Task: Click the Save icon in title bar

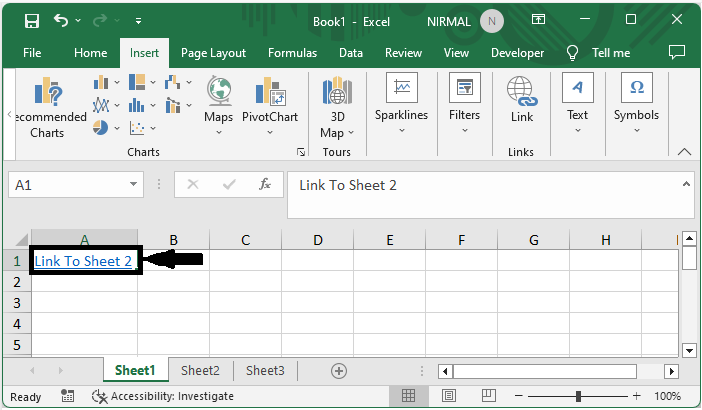Action: pyautogui.click(x=31, y=20)
